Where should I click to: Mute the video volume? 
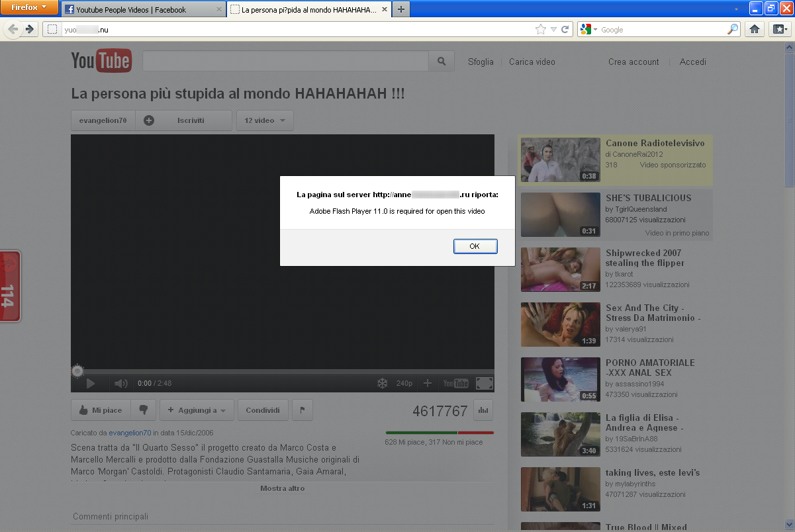pos(120,383)
